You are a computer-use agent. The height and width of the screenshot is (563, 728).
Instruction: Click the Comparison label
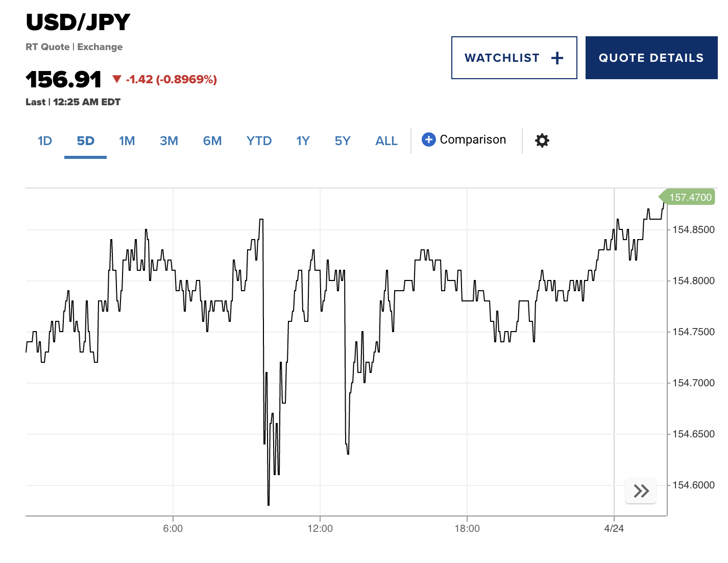(x=473, y=139)
